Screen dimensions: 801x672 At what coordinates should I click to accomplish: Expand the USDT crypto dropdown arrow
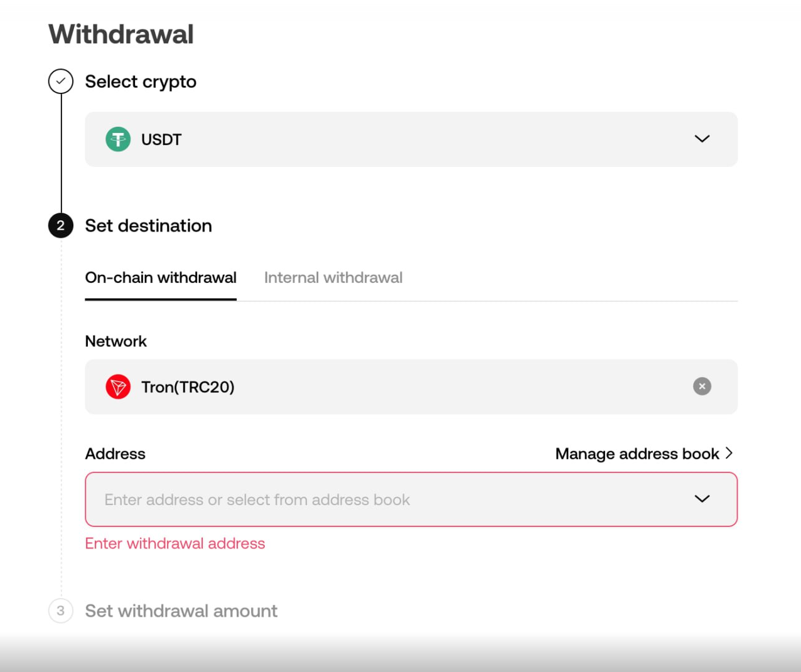(x=702, y=139)
